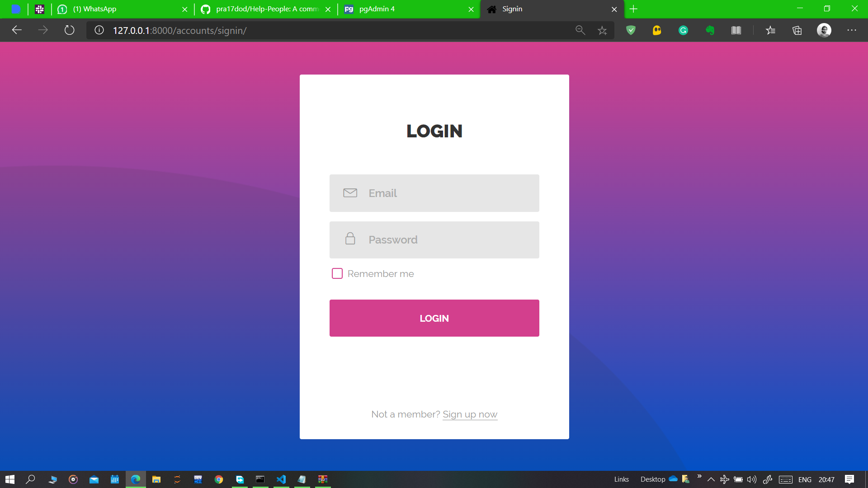This screenshot has width=868, height=488.
Task: Click the Email input field
Action: click(434, 193)
